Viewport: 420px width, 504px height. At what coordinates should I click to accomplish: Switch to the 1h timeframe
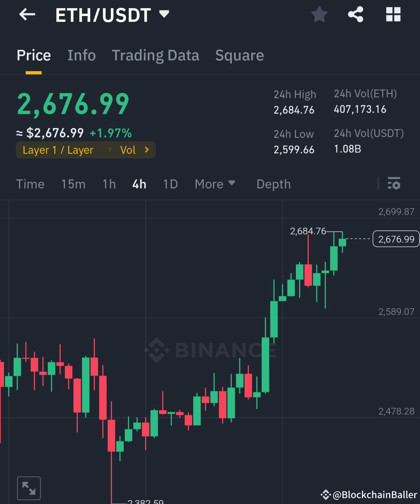pos(108,184)
